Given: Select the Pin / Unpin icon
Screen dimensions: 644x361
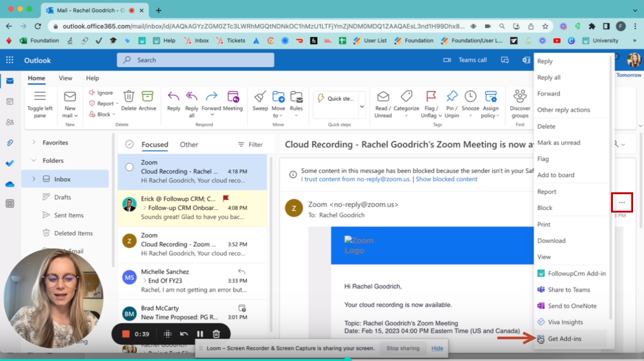Looking at the screenshot, I should pos(452,97).
